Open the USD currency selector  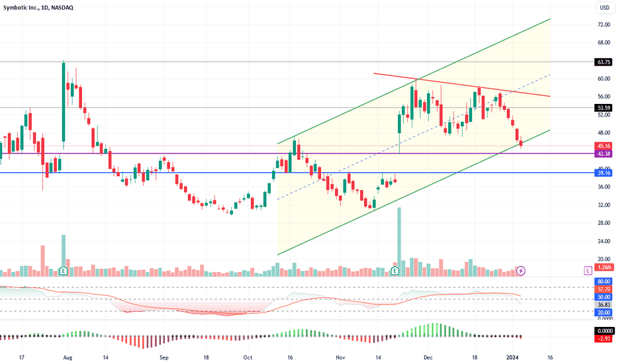(x=604, y=7)
